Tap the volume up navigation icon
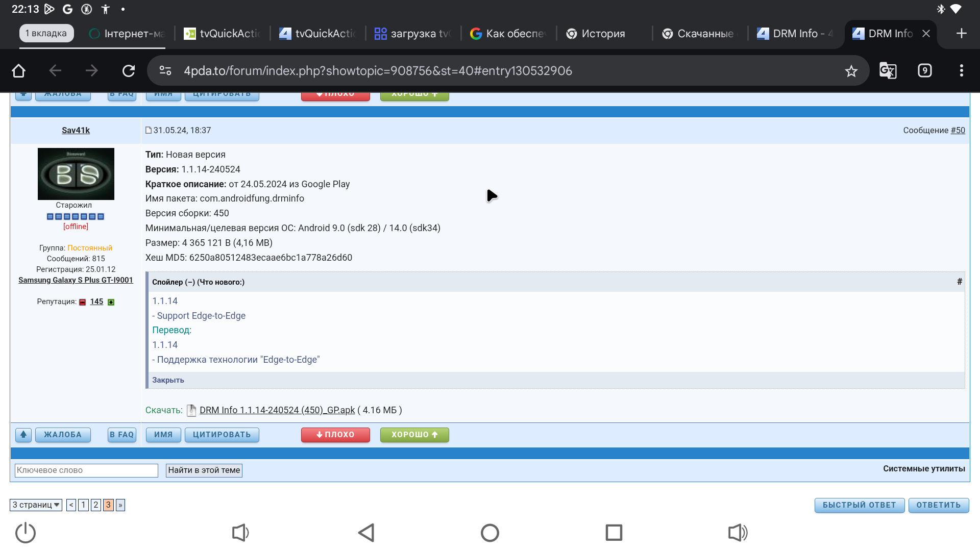980x551 pixels. pyautogui.click(x=738, y=533)
